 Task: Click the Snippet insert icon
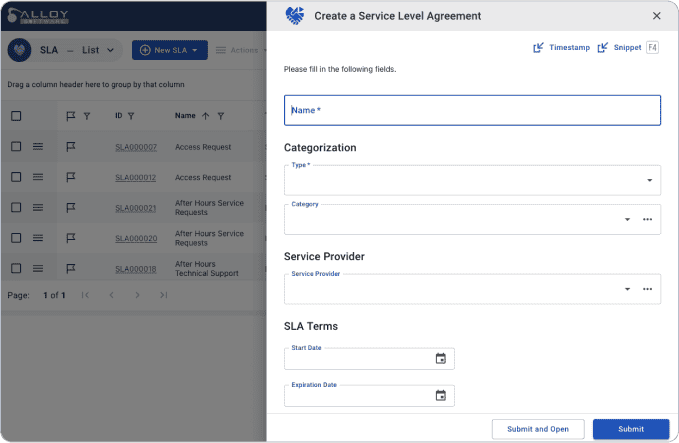point(603,48)
